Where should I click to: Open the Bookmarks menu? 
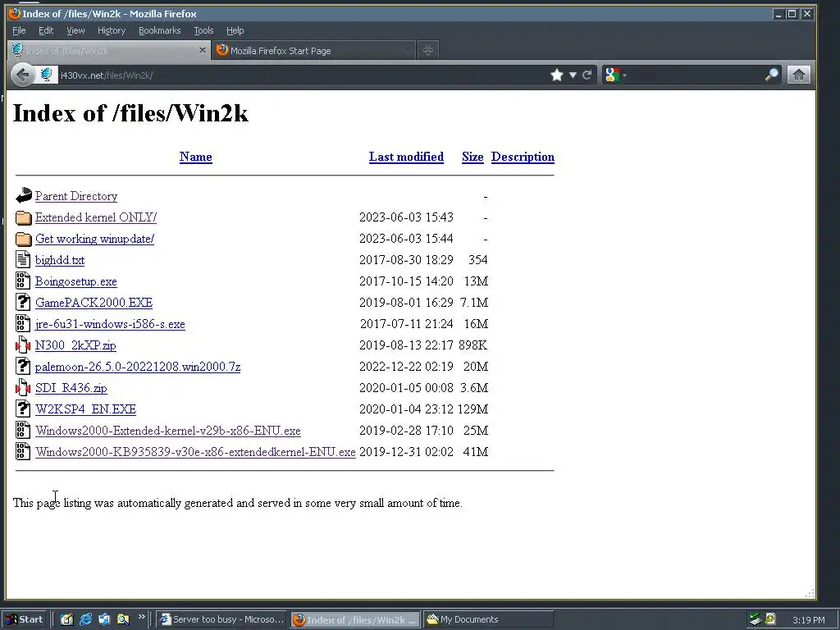pos(160,30)
